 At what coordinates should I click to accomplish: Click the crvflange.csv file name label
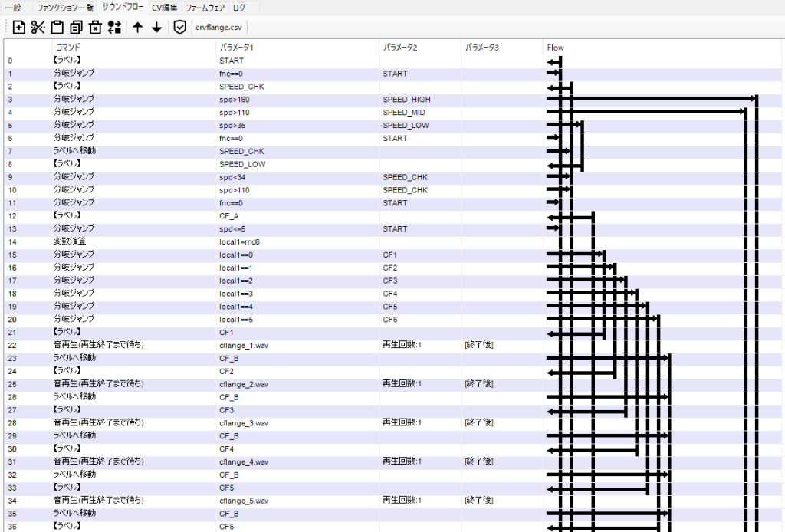pyautogui.click(x=218, y=28)
